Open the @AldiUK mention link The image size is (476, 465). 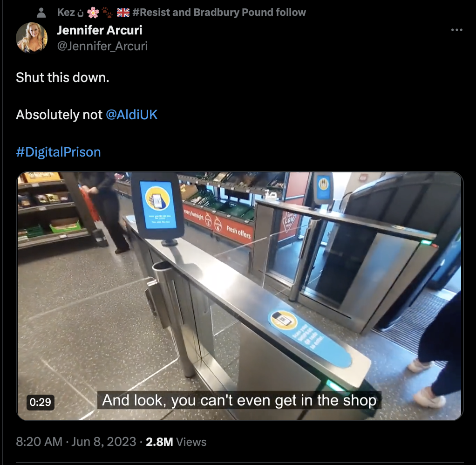click(x=131, y=115)
